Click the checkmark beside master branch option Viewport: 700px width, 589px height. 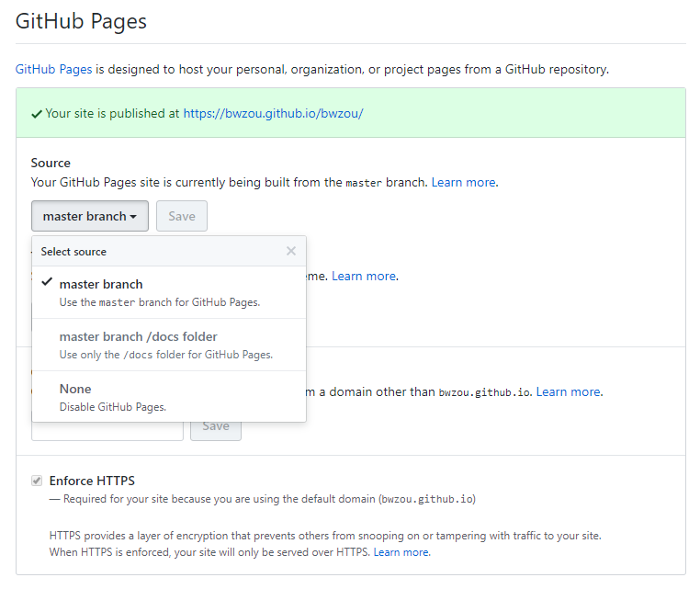pos(47,283)
